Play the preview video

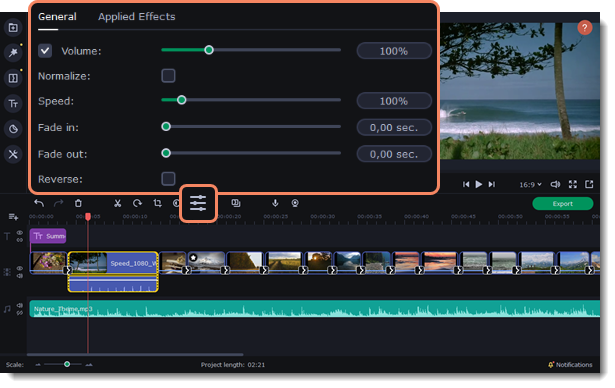click(479, 184)
